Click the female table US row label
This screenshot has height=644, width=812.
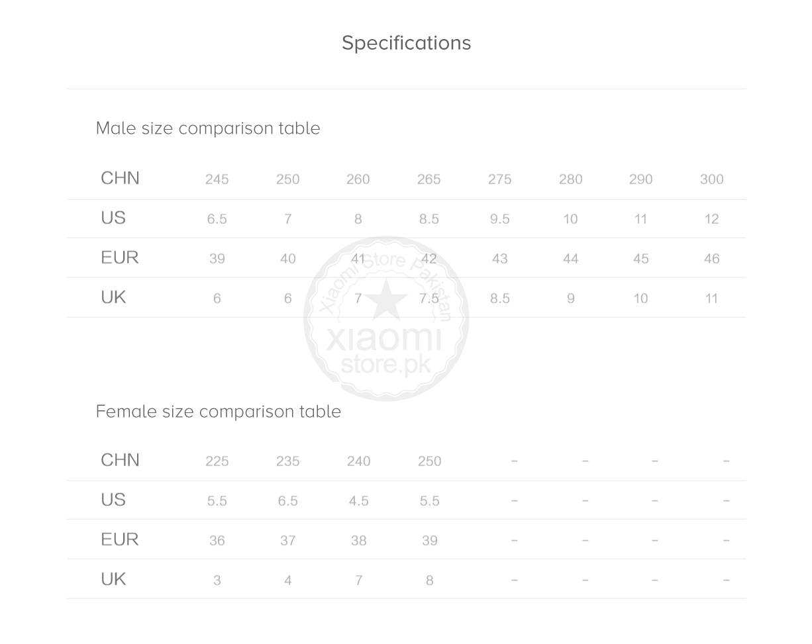[113, 500]
